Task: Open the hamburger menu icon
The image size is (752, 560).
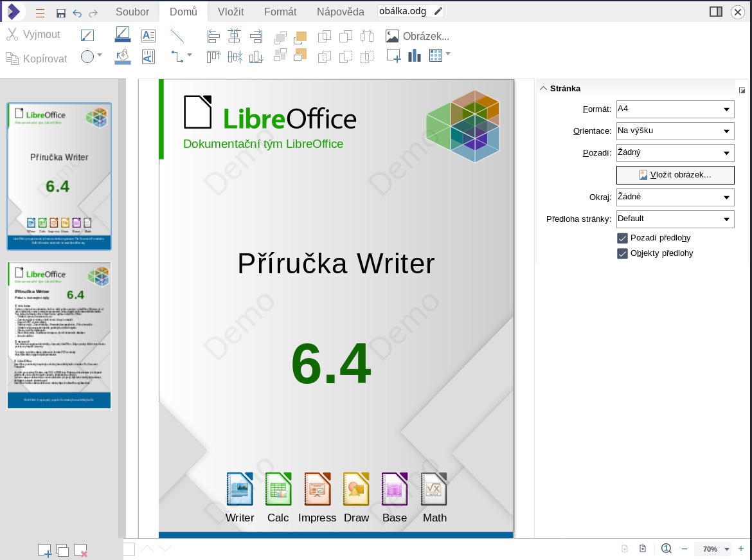Action: (40, 13)
